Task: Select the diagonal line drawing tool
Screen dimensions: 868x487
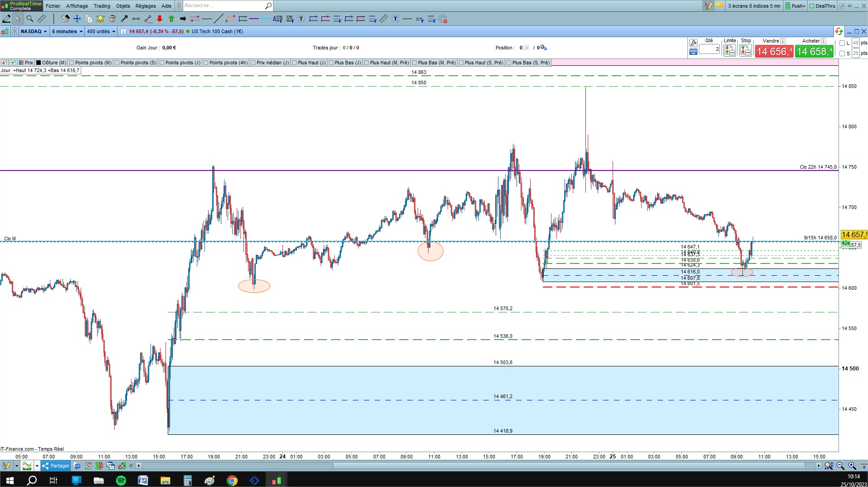Action: (218, 19)
